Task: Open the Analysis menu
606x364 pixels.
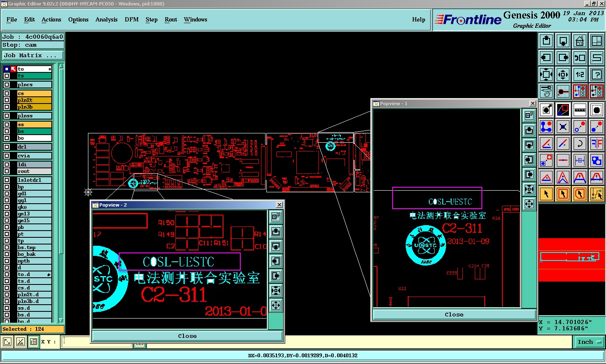Action: [106, 20]
